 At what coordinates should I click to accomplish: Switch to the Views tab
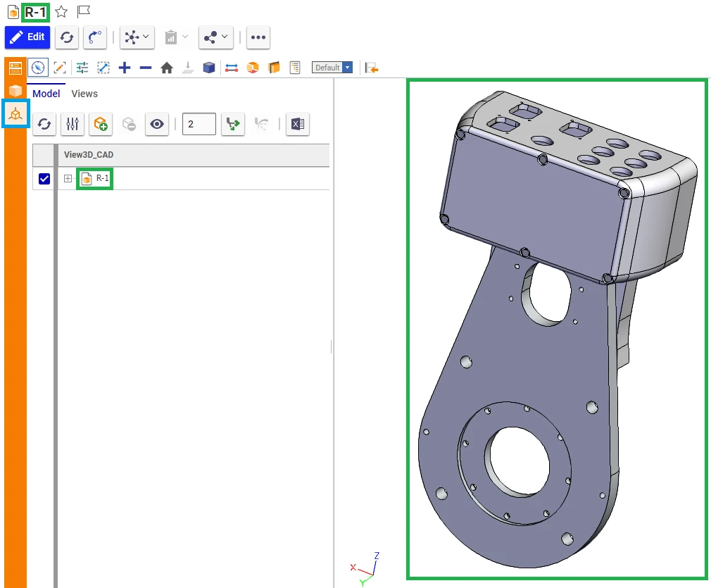[x=84, y=94]
